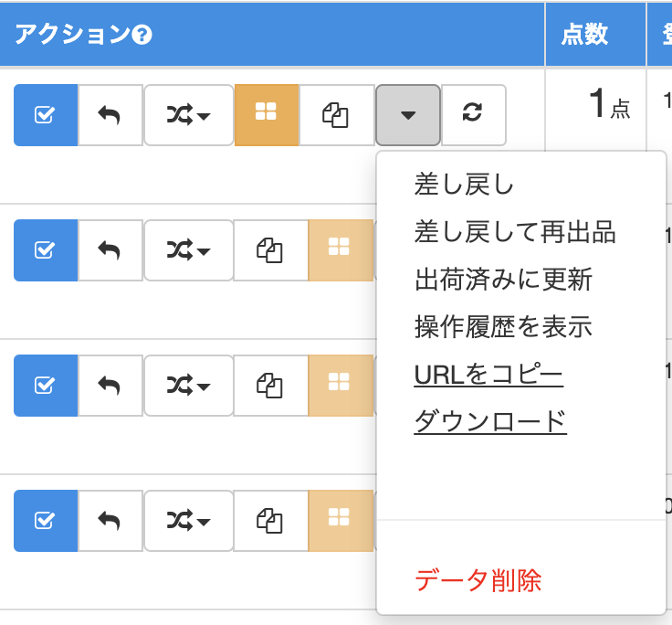
Task: Click the blue check button in first row
Action: (x=46, y=115)
